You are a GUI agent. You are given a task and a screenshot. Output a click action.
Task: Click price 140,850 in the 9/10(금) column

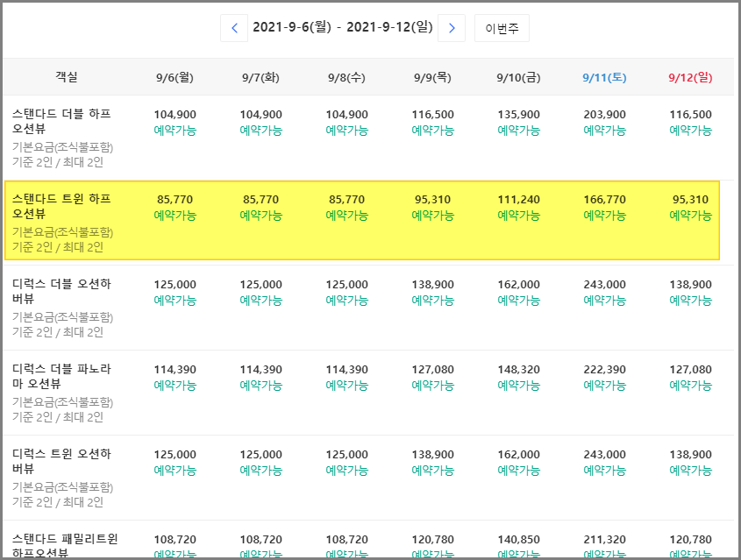[518, 539]
